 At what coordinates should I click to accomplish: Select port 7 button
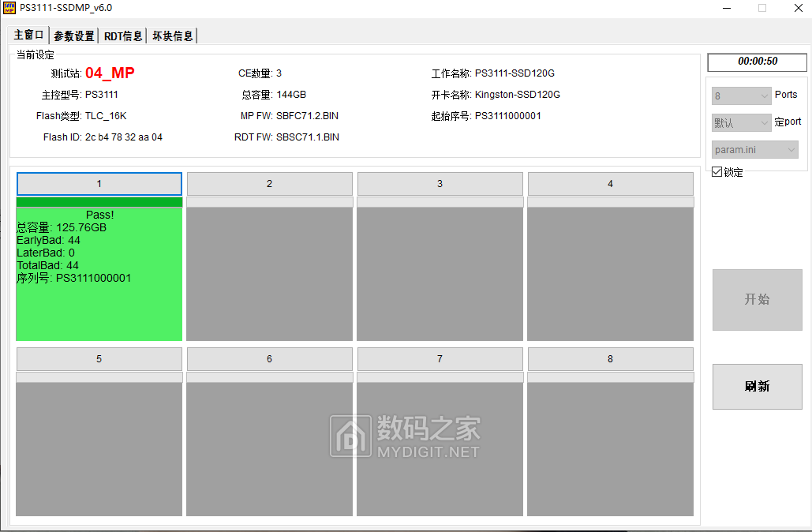pyautogui.click(x=440, y=359)
